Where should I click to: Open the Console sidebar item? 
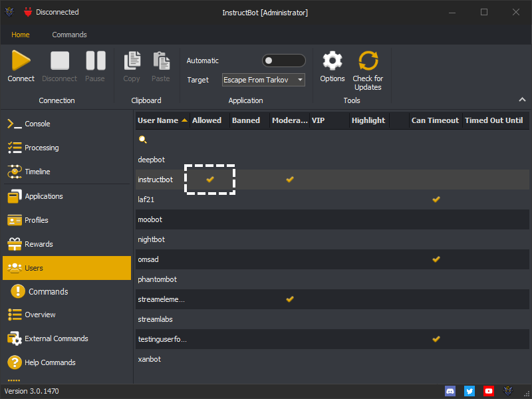click(67, 124)
